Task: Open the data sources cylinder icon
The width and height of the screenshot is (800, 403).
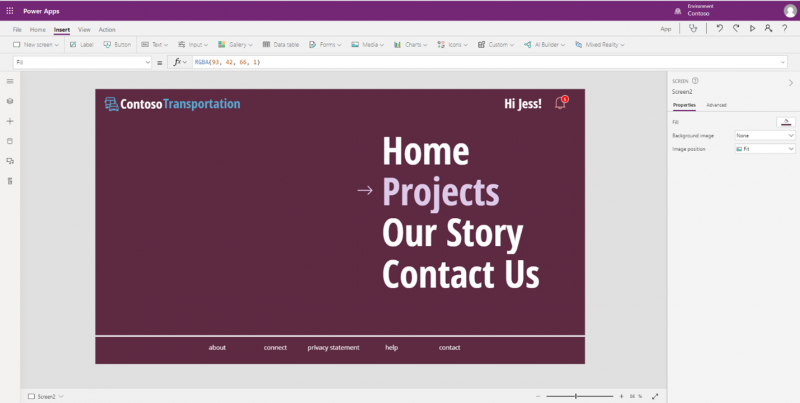Action: (10, 141)
